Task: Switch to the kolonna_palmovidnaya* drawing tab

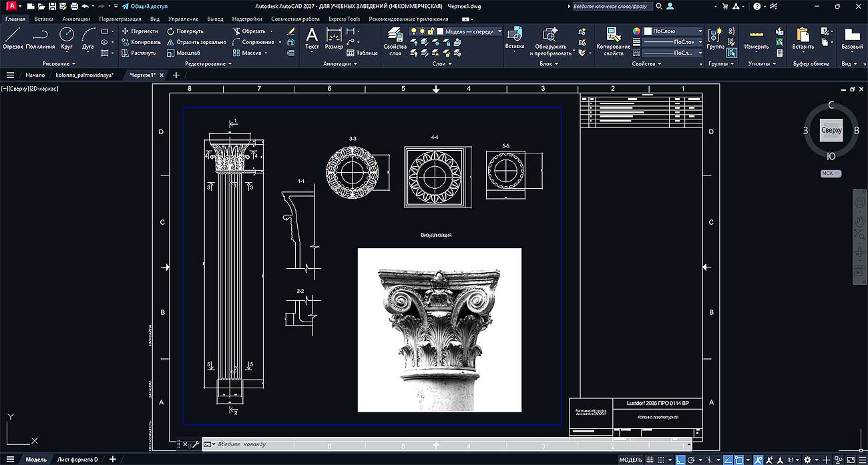Action: point(85,75)
